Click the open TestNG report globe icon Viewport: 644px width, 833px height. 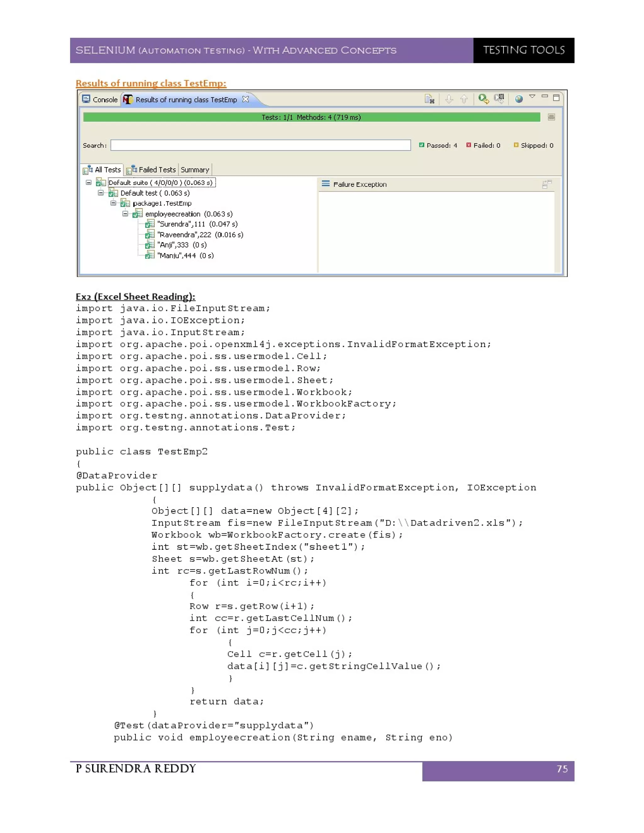click(x=519, y=99)
